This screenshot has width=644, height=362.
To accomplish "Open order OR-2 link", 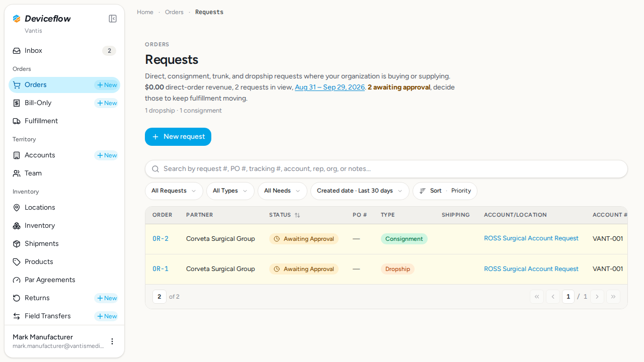I will (x=160, y=239).
